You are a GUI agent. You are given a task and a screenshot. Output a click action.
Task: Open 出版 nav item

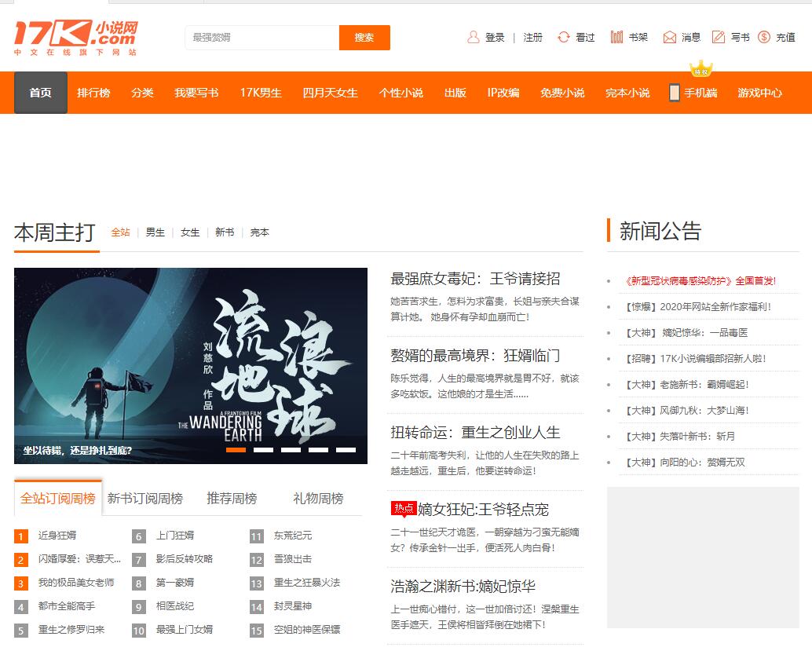click(x=455, y=93)
